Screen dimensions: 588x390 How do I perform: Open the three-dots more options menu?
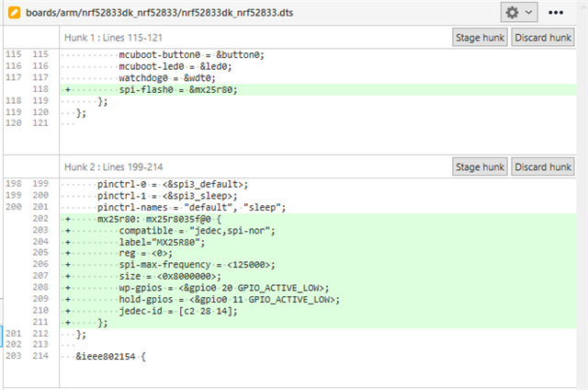click(555, 13)
